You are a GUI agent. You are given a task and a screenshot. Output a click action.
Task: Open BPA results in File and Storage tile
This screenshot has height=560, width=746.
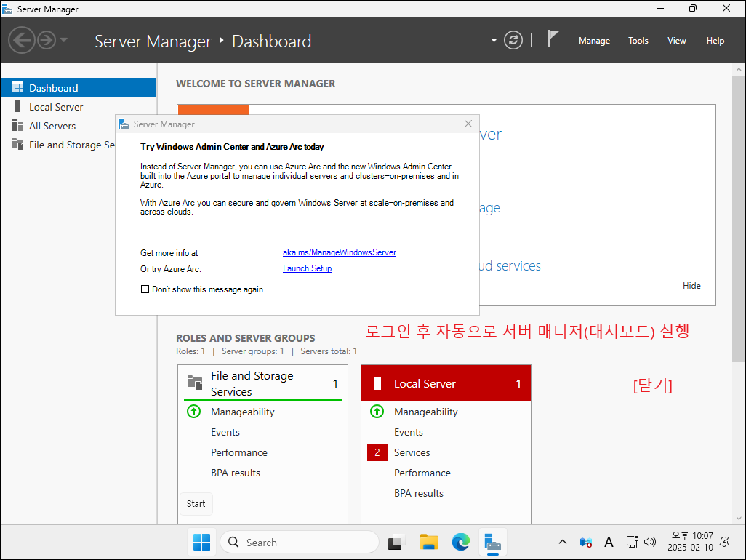[x=236, y=473]
